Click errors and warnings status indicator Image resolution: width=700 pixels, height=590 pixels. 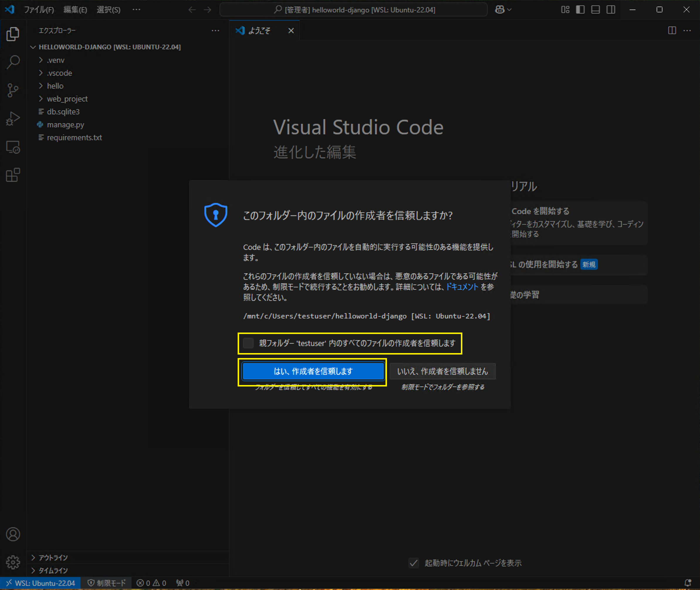[x=151, y=583]
